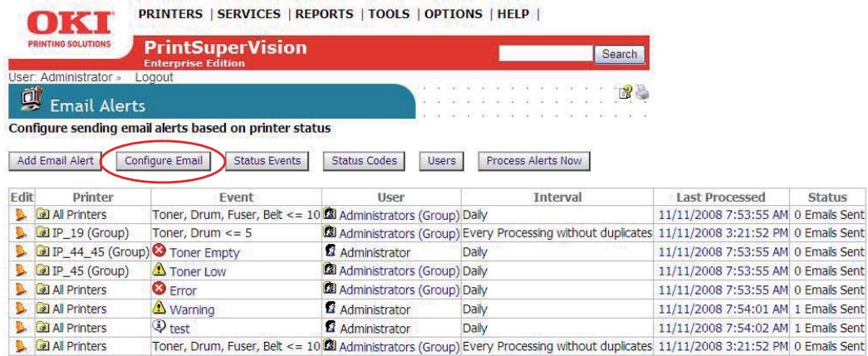The image size is (868, 356).
Task: Click the test event link
Action: (x=179, y=328)
